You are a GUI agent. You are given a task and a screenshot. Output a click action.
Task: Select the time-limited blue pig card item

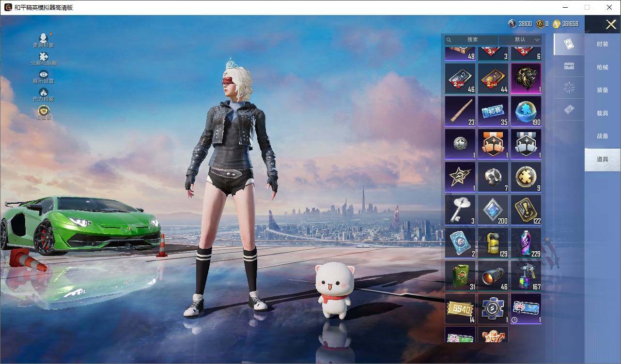[x=526, y=309]
